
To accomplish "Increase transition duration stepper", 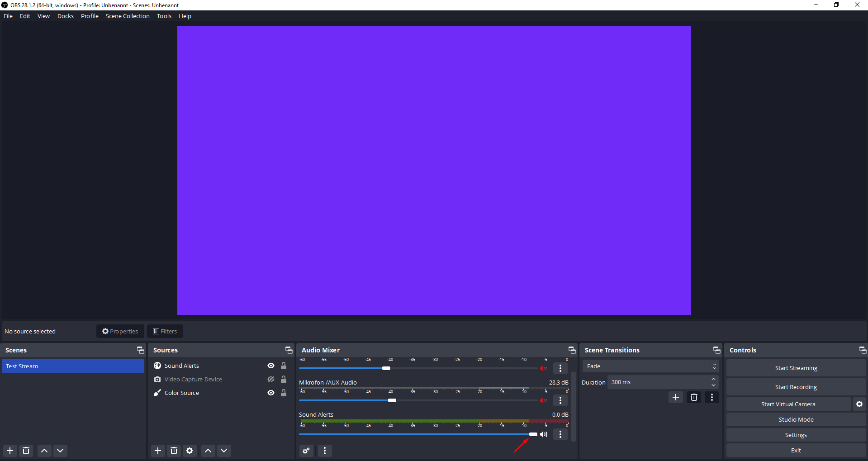I will (714, 379).
